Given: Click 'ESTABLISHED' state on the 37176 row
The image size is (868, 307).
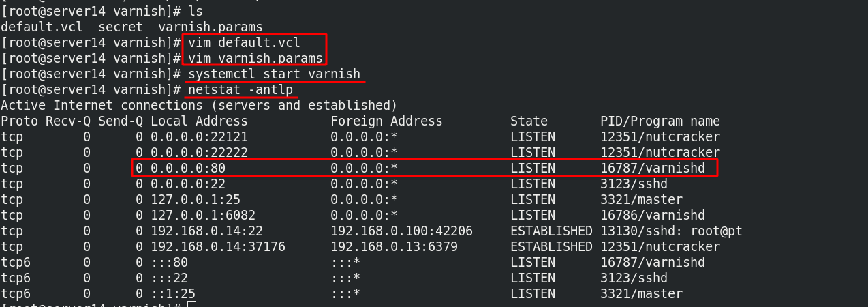Looking at the screenshot, I should pyautogui.click(x=551, y=247).
